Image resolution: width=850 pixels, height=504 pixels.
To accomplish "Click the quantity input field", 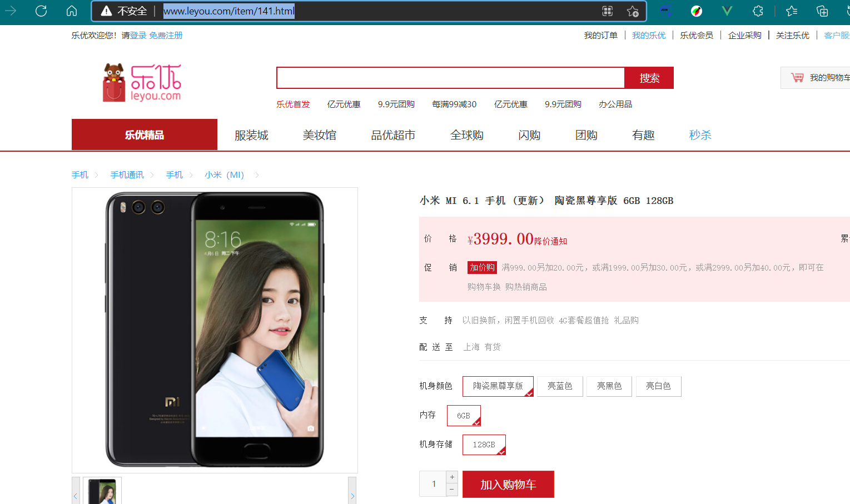I will (433, 483).
